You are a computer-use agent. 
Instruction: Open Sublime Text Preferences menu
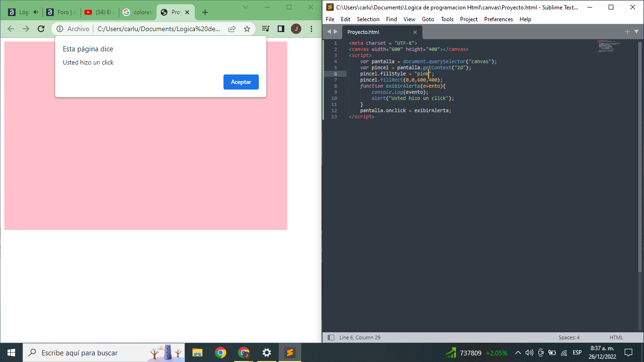(498, 19)
